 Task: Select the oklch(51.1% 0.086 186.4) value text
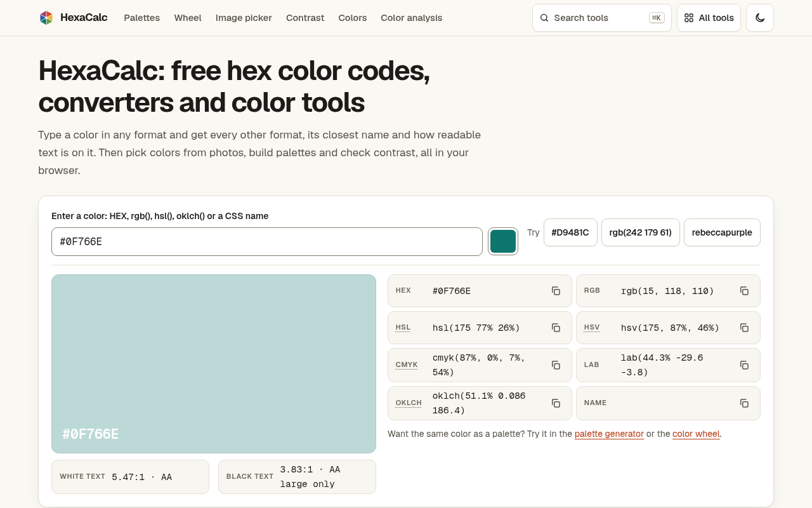click(479, 403)
